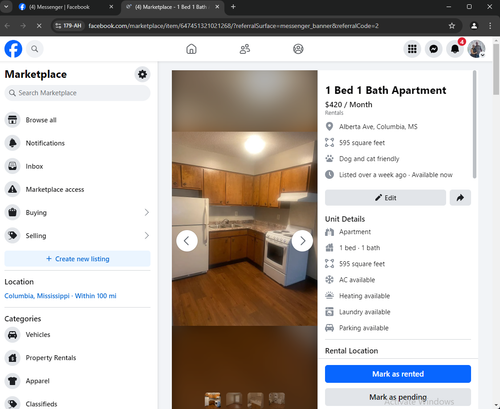Select Browse all in Marketplace sidebar
Image resolution: width=500 pixels, height=409 pixels.
pyautogui.click(x=77, y=120)
